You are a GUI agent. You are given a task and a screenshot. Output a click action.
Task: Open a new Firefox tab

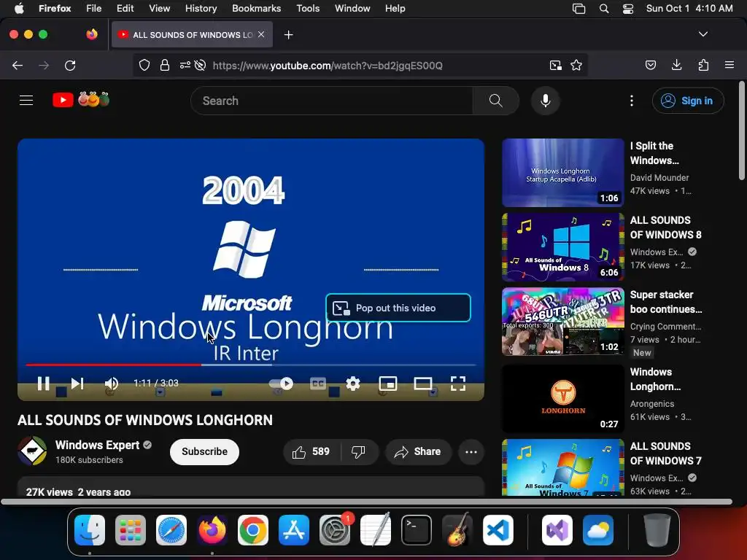[288, 35]
